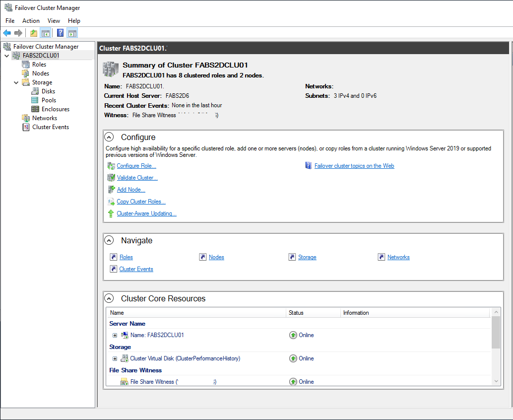The image size is (513, 420).
Task: Collapse the Navigate section
Action: pos(109,240)
